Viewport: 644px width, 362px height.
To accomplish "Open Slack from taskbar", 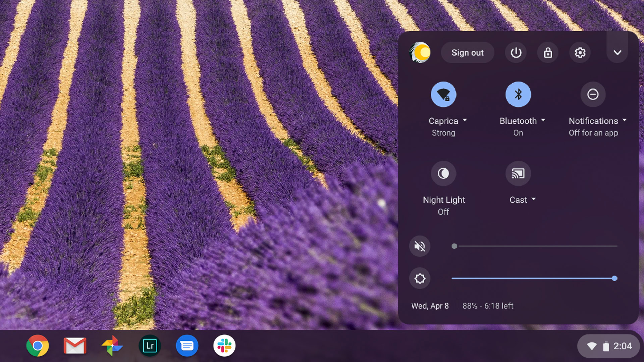I will click(x=224, y=346).
